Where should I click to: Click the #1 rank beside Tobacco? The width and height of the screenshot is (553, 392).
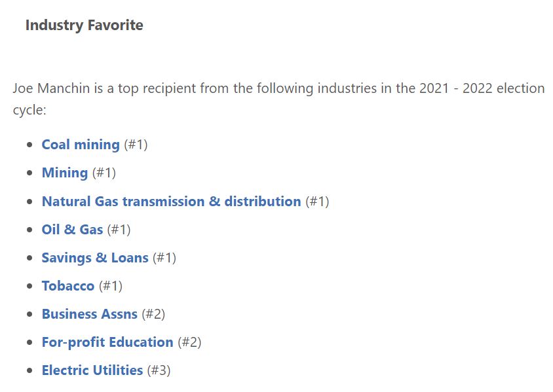(111, 286)
